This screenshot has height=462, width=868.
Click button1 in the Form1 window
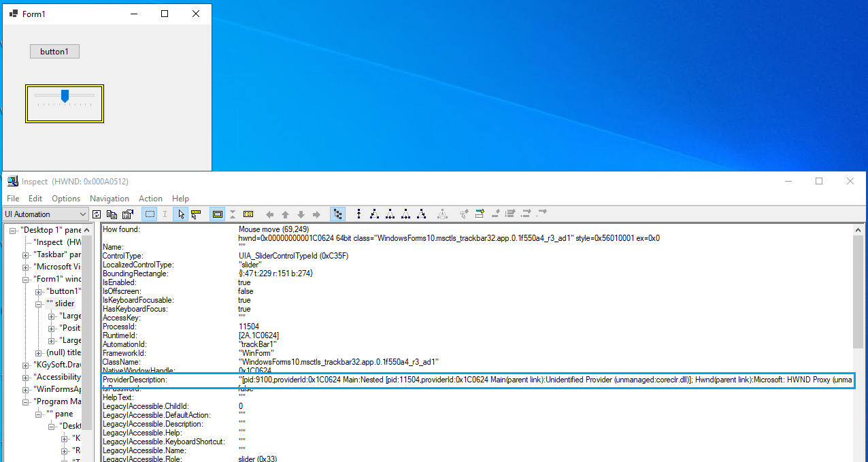click(54, 51)
